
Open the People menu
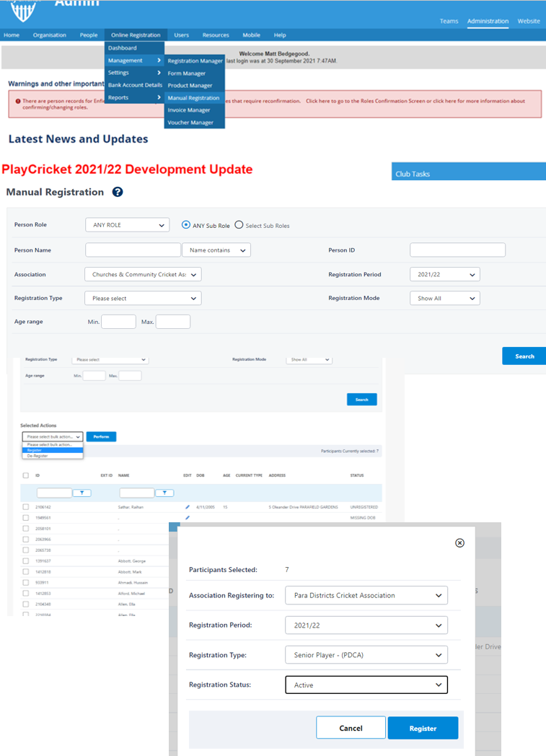point(89,35)
